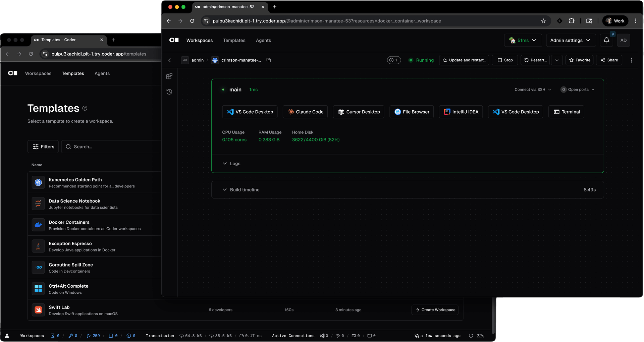
Task: Switch to Workspaces in the front window nav
Action: (x=200, y=40)
